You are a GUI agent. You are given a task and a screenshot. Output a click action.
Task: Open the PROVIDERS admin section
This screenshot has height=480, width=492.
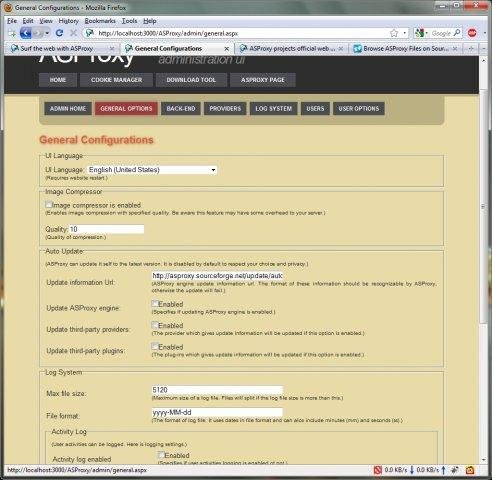(x=225, y=109)
